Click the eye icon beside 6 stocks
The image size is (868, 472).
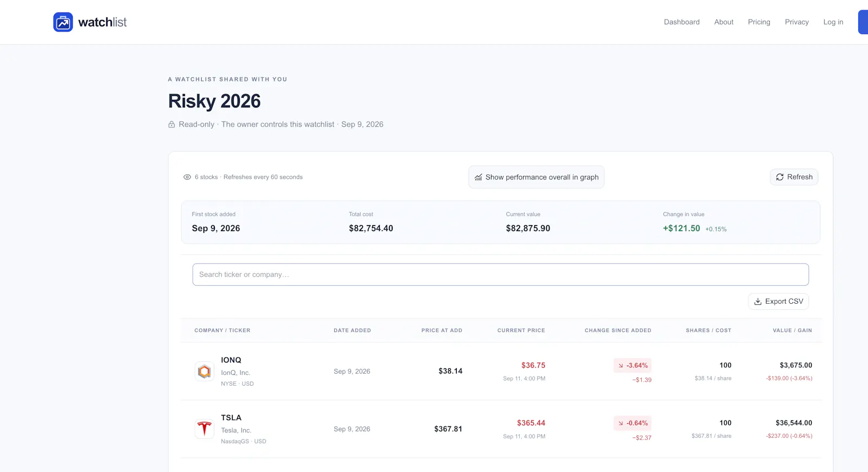pos(187,177)
